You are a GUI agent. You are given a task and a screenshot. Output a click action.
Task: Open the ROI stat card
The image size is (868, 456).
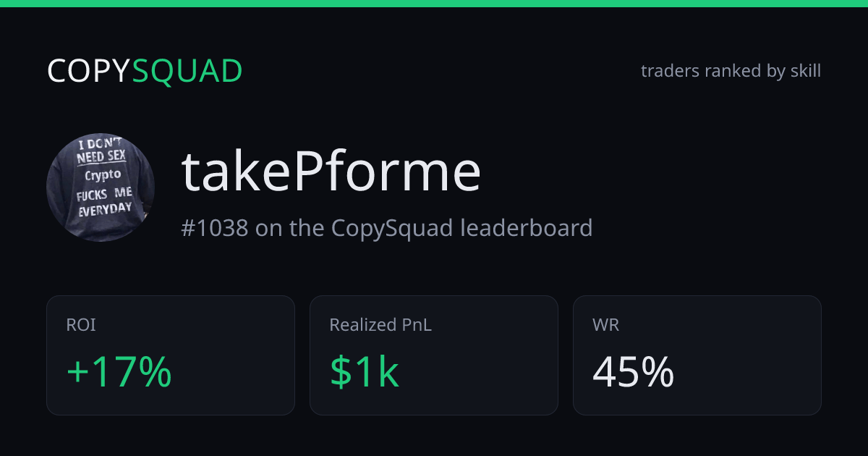[x=171, y=355]
